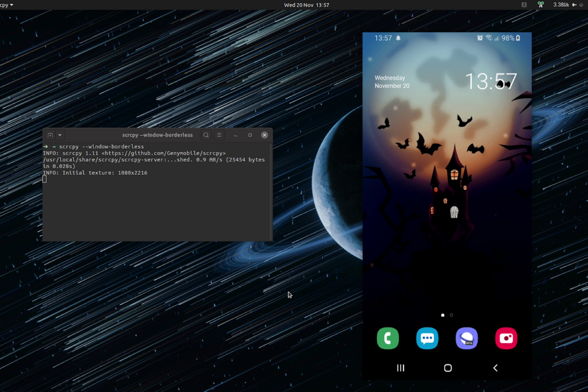Tap the Android back arrow
This screenshot has width=588, height=392.
tap(495, 368)
